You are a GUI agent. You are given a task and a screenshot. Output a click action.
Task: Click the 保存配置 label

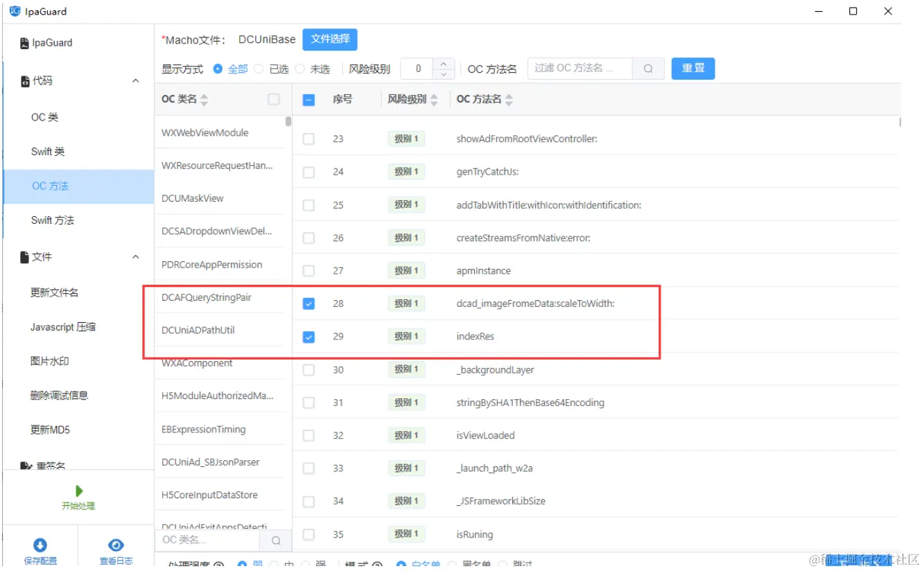pyautogui.click(x=40, y=561)
